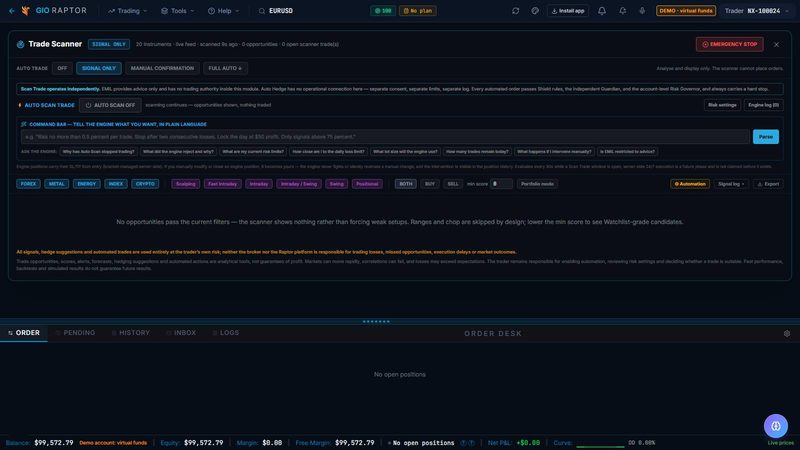Image resolution: width=800 pixels, height=450 pixels.
Task: Open the theme palette icon
Action: coord(535,11)
